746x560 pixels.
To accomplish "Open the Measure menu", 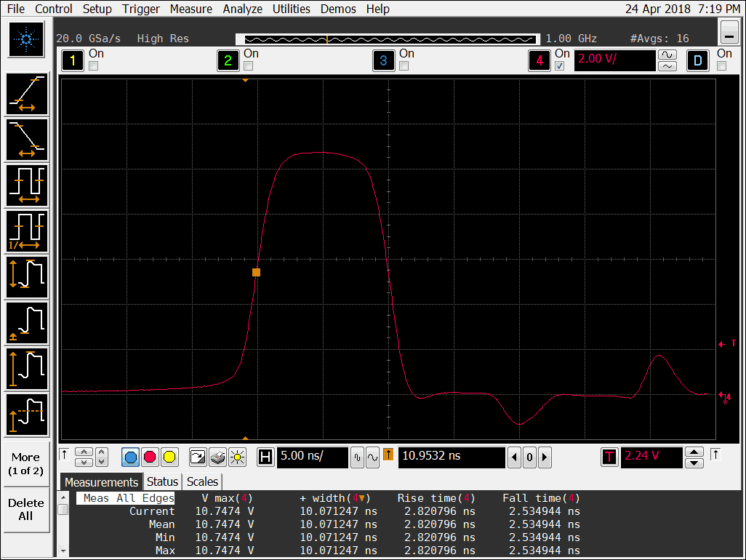I will 190,9.
